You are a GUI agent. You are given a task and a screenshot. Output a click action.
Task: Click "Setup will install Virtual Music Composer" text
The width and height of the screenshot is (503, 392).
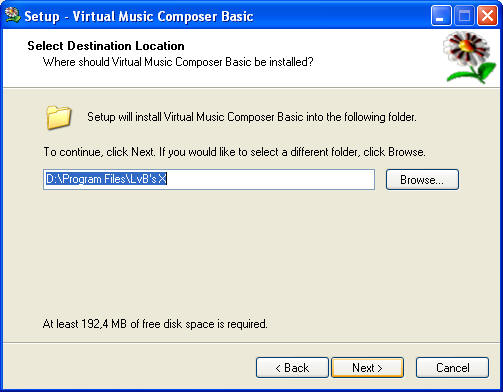(252, 117)
